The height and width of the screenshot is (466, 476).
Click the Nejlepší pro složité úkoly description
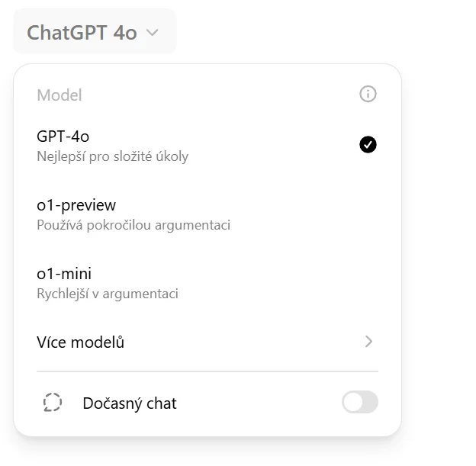113,156
